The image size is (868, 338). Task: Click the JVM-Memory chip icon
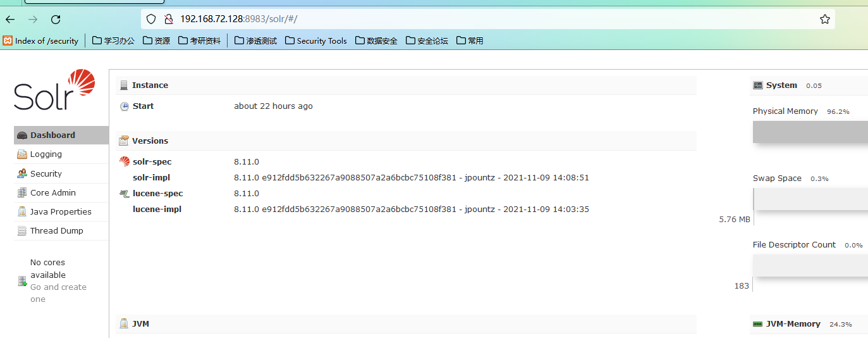coord(758,324)
